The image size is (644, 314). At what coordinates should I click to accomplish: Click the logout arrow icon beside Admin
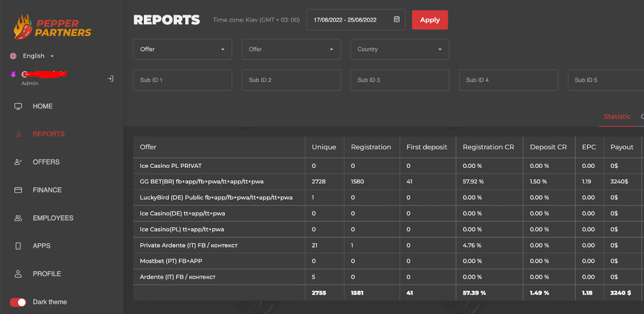(x=110, y=78)
